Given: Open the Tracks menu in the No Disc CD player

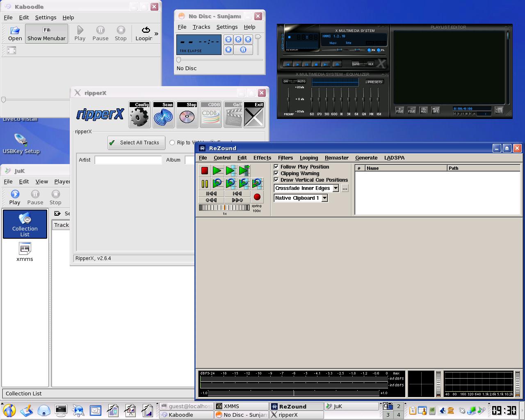Looking at the screenshot, I should (x=201, y=27).
